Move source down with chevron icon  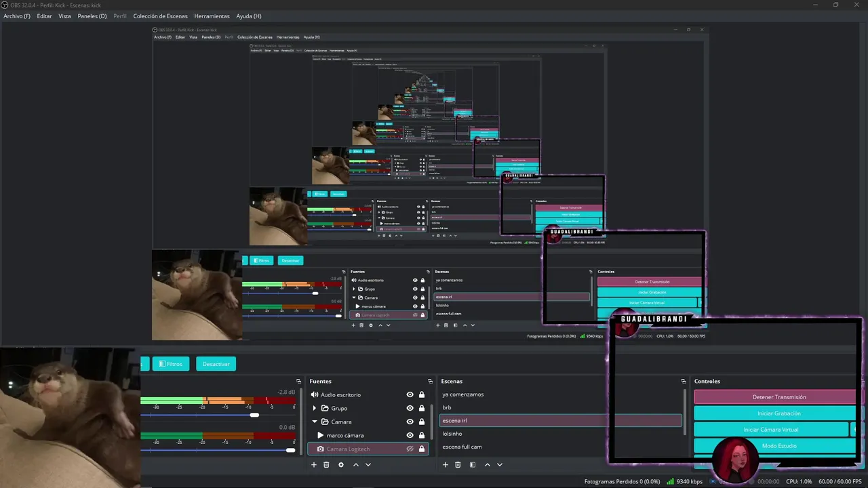368,465
